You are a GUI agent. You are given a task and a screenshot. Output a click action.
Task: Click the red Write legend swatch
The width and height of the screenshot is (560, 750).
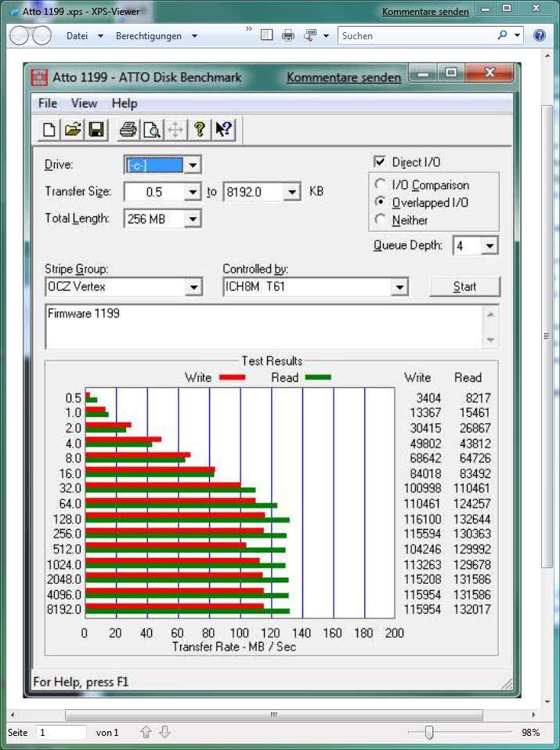(x=232, y=378)
